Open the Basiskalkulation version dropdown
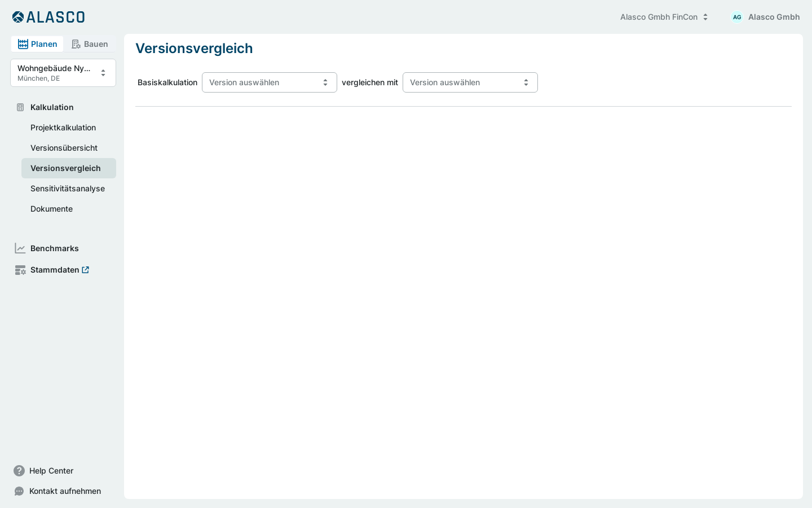The width and height of the screenshot is (812, 508). (x=270, y=82)
